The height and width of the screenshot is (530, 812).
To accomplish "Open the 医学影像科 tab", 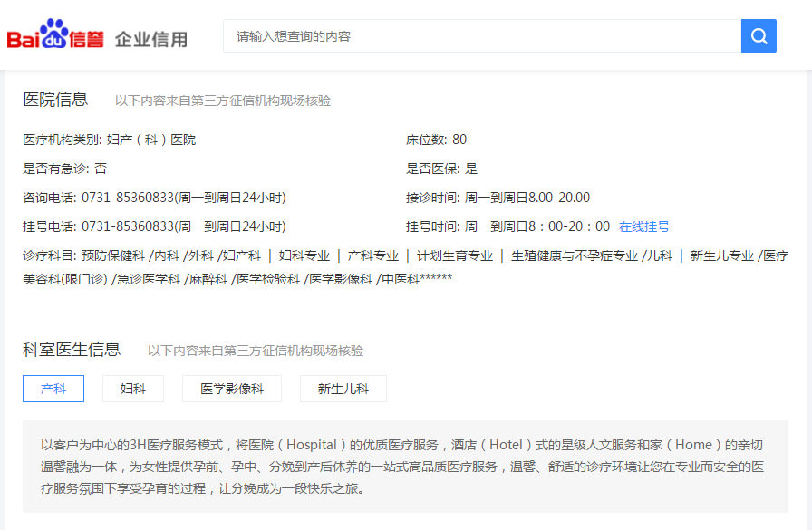I will 232,389.
